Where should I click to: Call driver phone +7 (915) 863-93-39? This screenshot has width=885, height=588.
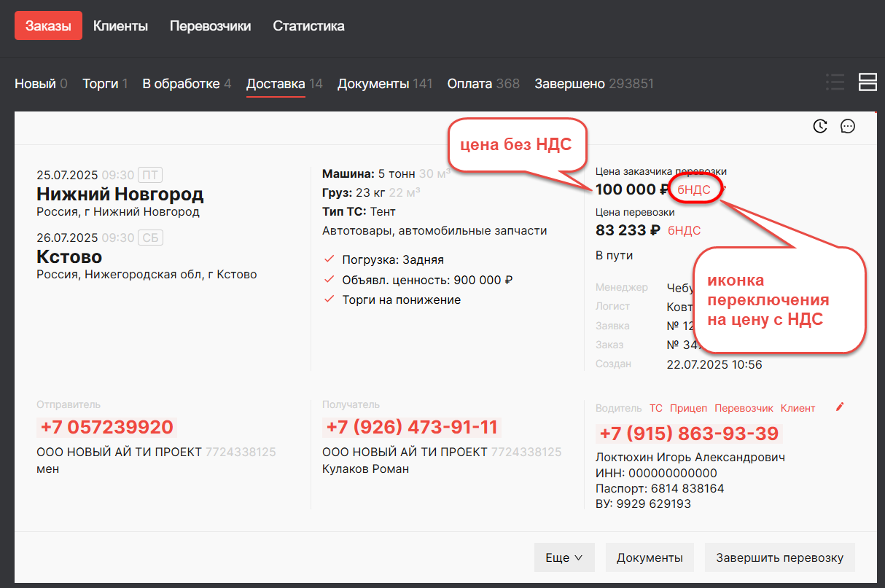pos(689,434)
